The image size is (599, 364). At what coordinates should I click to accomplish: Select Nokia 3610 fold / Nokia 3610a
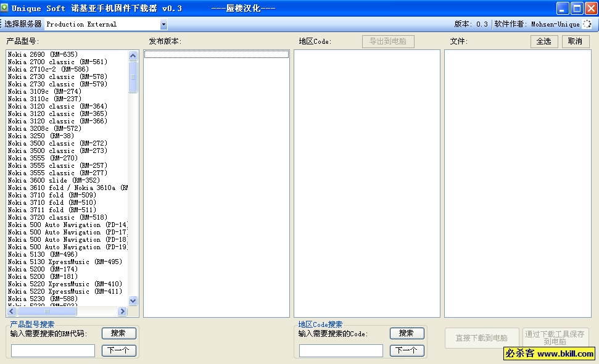(68, 188)
